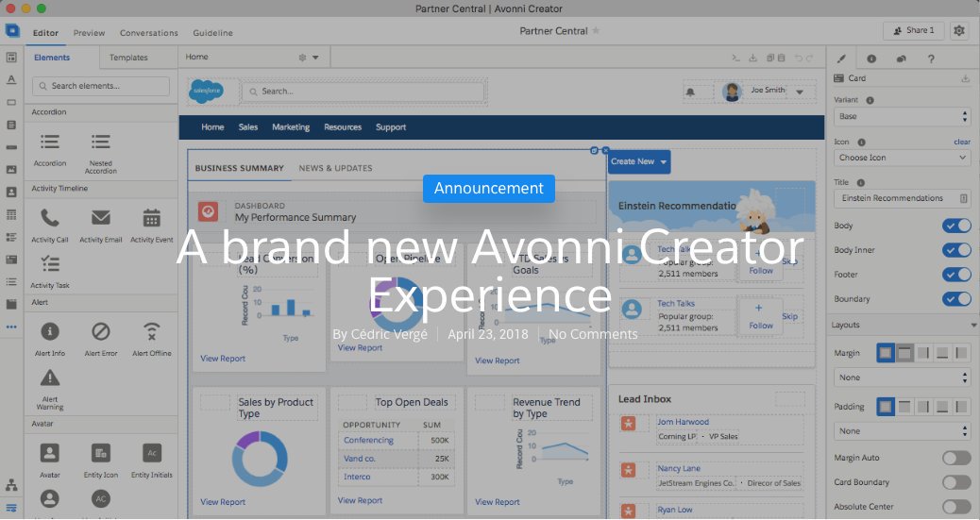
Task: Choose the Activity Event element
Action: (152, 226)
